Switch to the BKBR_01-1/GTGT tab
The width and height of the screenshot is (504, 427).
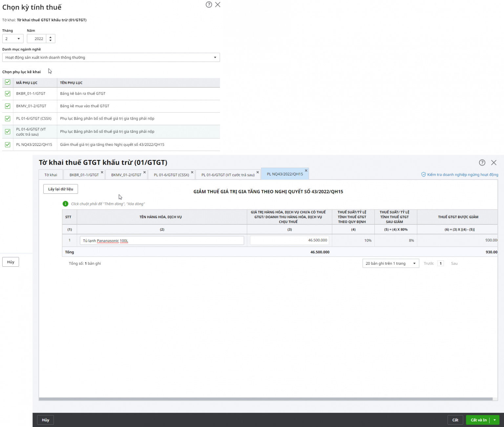click(84, 175)
